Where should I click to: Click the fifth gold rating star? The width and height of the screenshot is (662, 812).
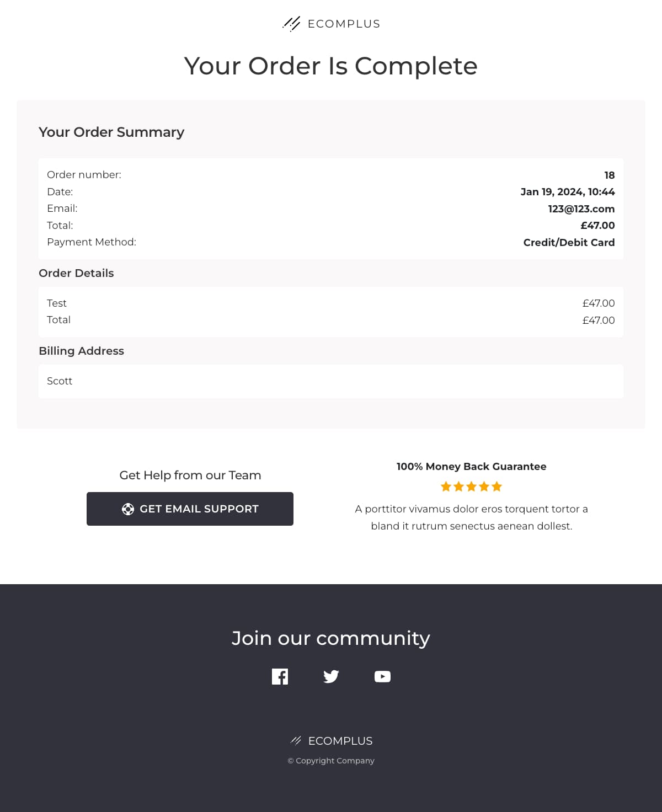[497, 487]
